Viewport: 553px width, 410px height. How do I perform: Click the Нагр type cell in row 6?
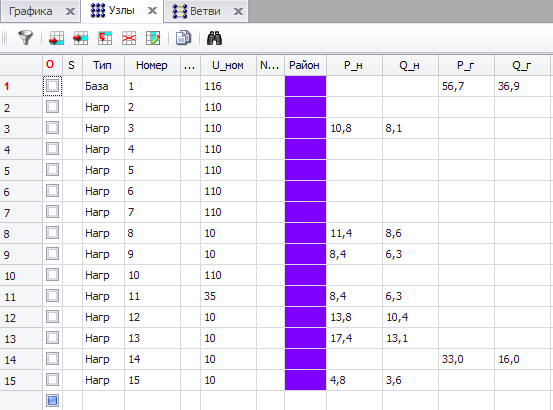point(103,191)
